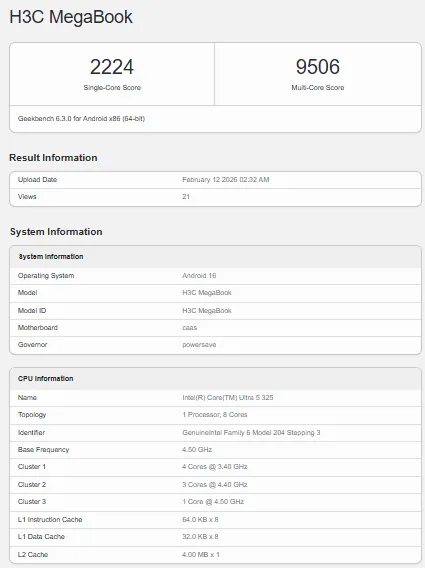The height and width of the screenshot is (568, 425).
Task: Click the Topology label
Action: 32,415
